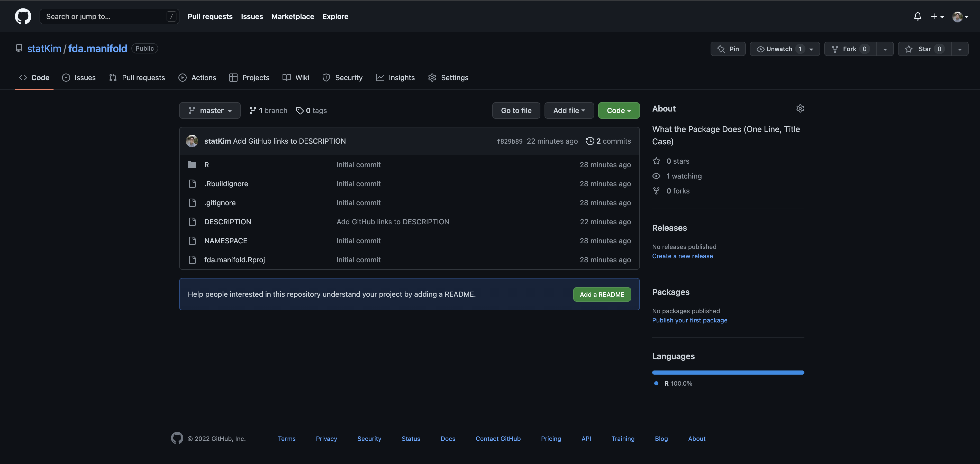
Task: Open the DESCRIPTION row's commit message link
Action: point(393,222)
